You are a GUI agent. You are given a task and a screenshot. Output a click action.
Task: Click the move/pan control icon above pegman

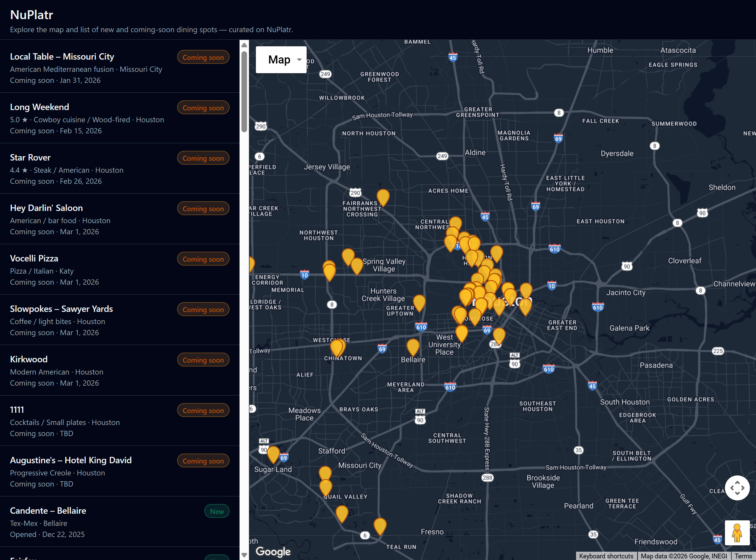[x=738, y=488]
